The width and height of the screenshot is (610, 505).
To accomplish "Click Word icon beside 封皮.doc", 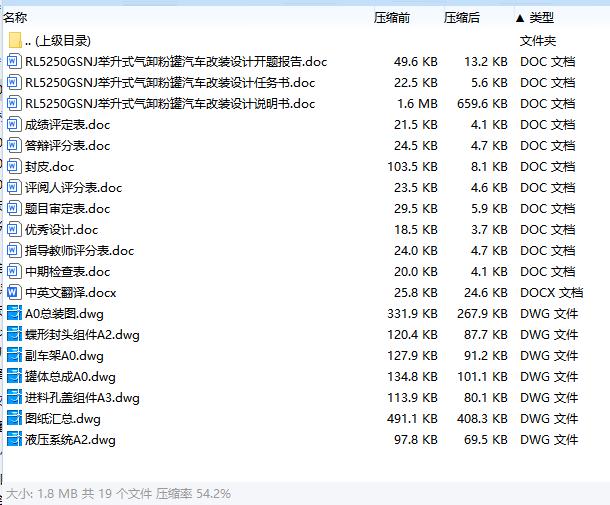I will coord(13,167).
